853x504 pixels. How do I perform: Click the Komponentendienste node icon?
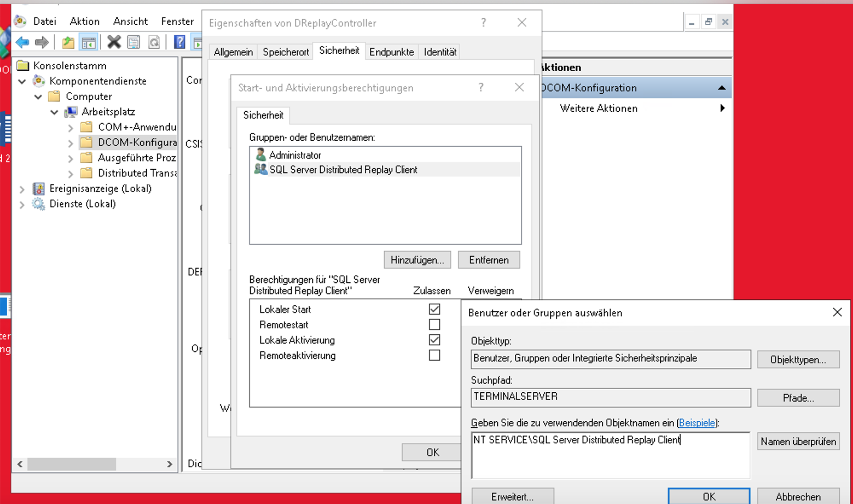click(x=39, y=81)
